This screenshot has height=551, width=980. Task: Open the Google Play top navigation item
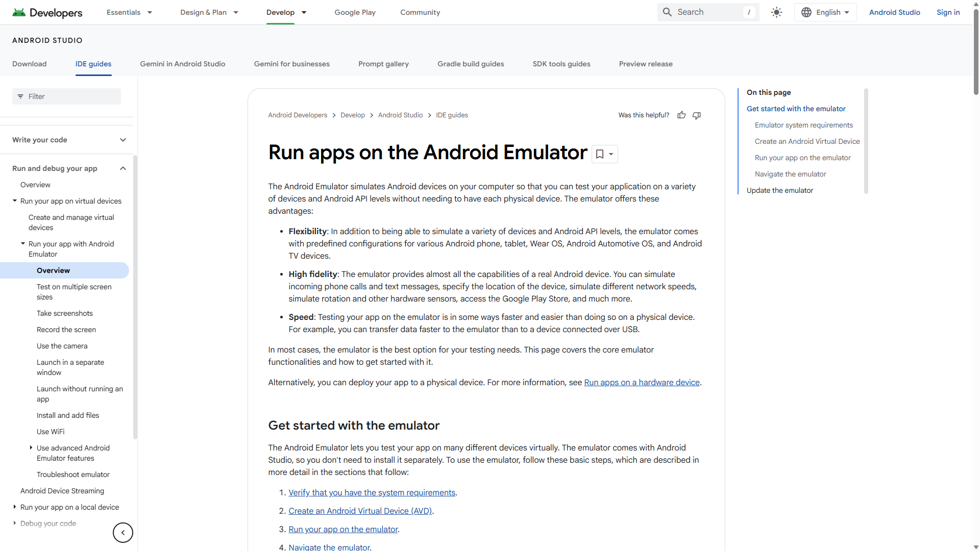355,12
